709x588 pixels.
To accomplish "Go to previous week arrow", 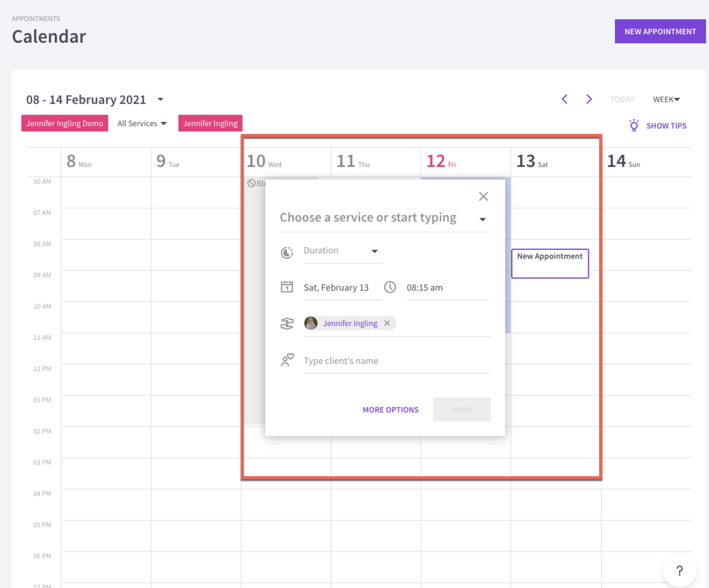I will [564, 99].
